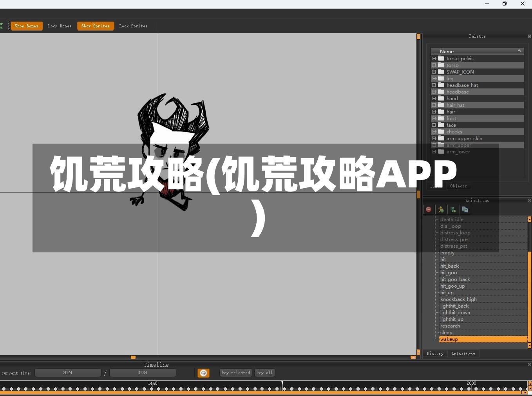
Task: Close the Animations panel
Action: pyautogui.click(x=530, y=201)
